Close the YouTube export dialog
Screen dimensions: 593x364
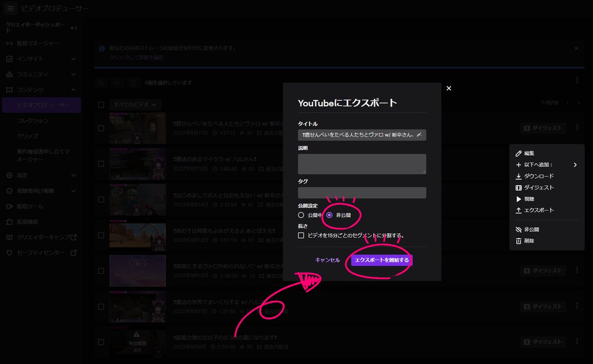(449, 88)
